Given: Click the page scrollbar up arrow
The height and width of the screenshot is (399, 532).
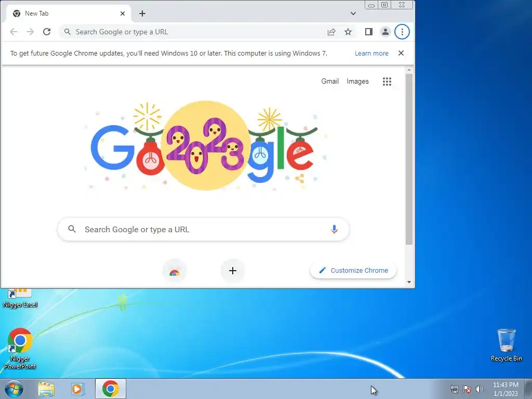Looking at the screenshot, I should pos(409,70).
